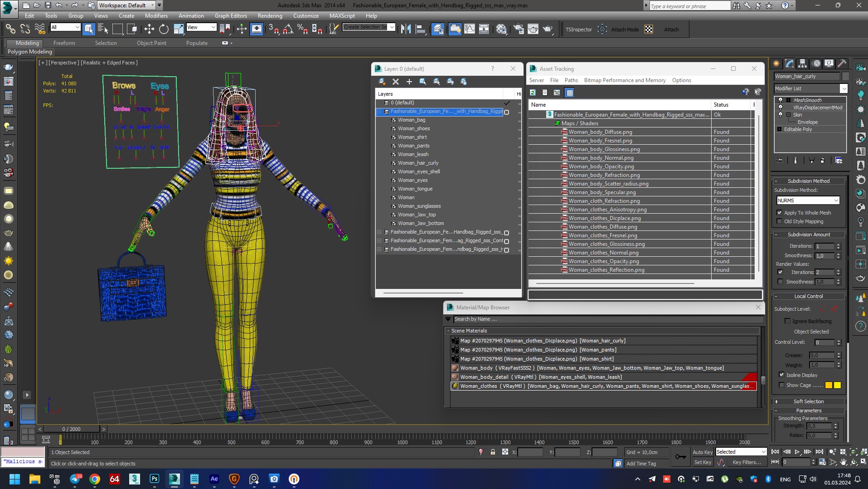
Task: Click the Set Key button
Action: pyautogui.click(x=703, y=462)
